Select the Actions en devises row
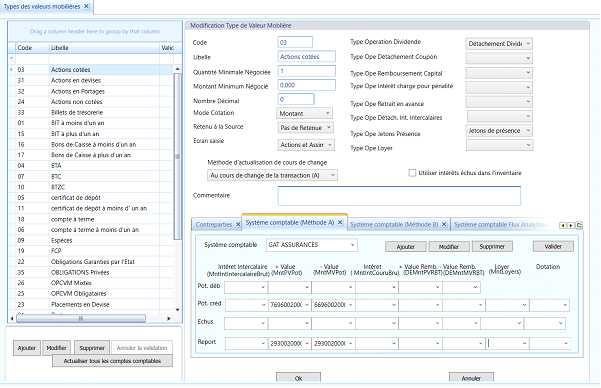601x388 pixels. [91, 81]
